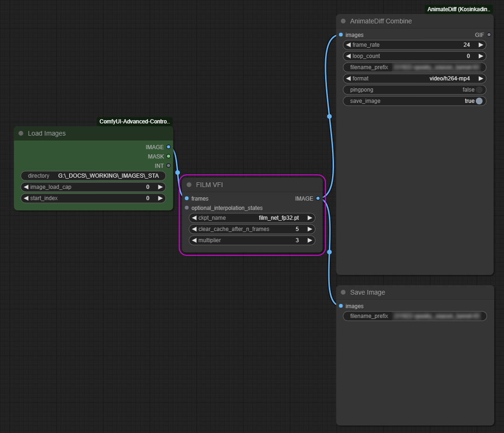Increase loop_count with right arrow

pos(481,56)
